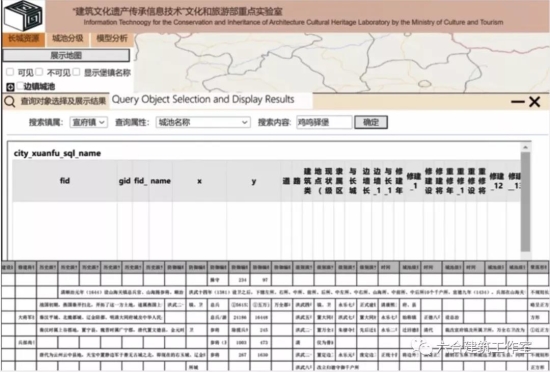Enable the 不可见 checkbox
The image size is (550, 372).
pyautogui.click(x=39, y=72)
